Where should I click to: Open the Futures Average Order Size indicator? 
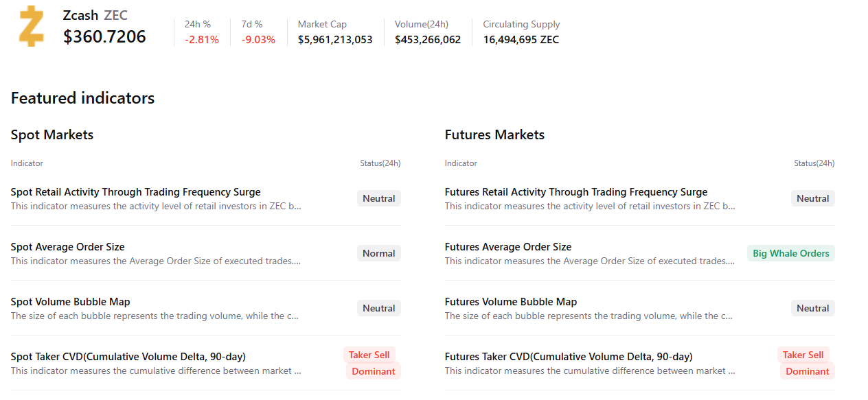(x=507, y=247)
